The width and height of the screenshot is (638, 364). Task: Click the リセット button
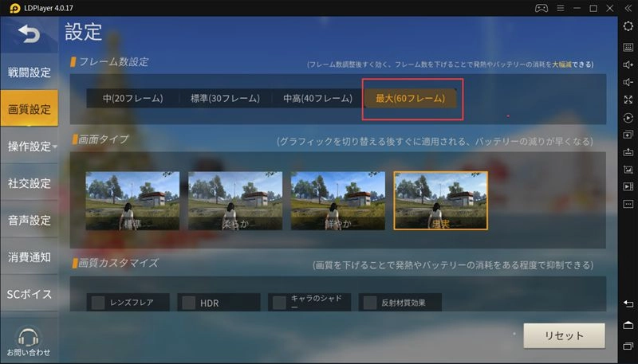click(564, 335)
